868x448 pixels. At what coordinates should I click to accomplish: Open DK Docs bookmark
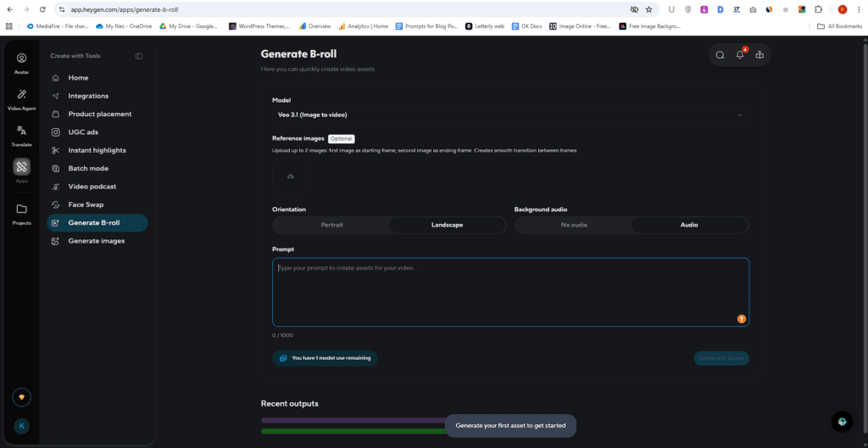pos(527,26)
